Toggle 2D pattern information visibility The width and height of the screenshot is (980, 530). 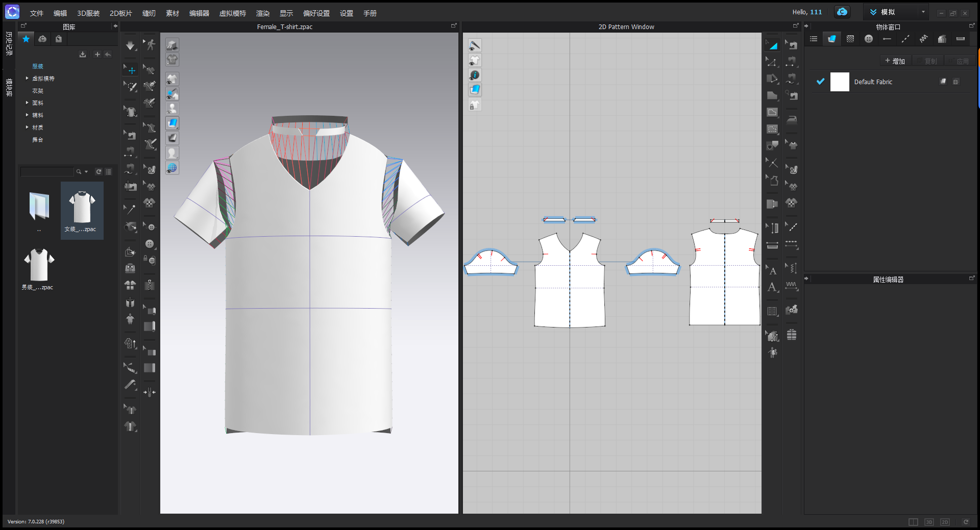pos(475,75)
